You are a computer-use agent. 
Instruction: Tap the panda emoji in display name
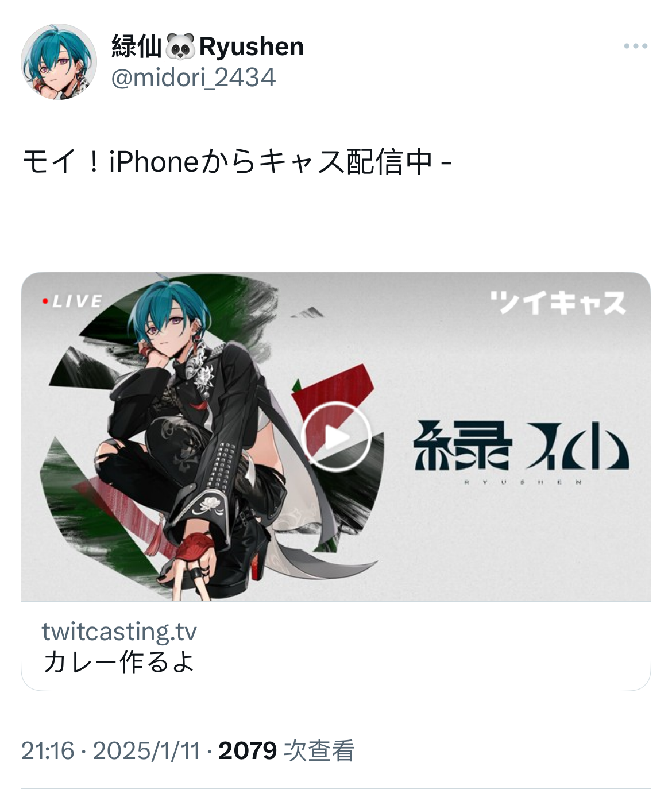point(180,47)
